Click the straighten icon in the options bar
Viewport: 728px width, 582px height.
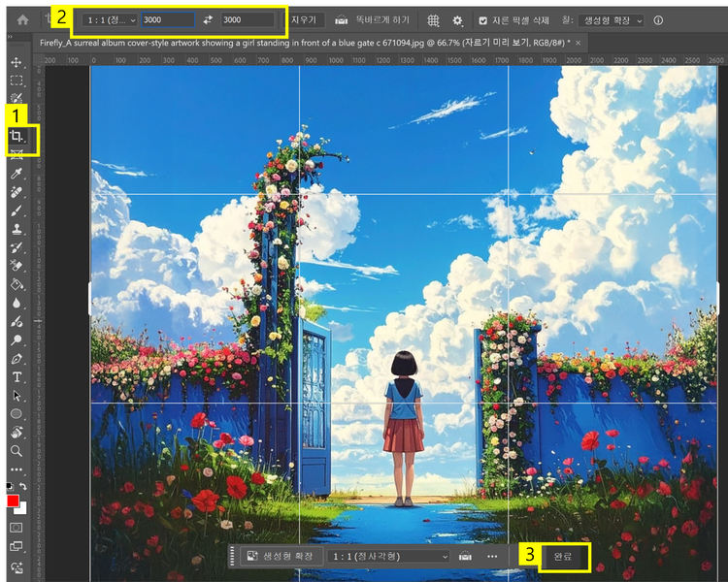point(342,20)
